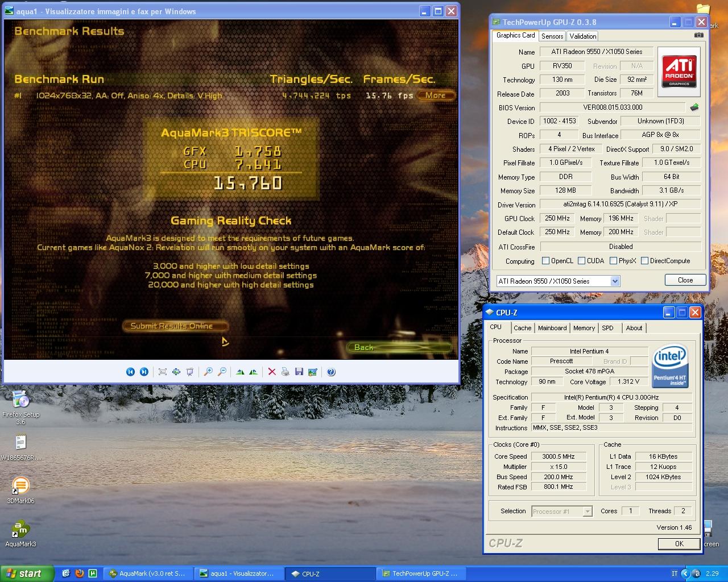Viewport: 728px width, 582px height.
Task: Select the 3DMark06 desktop shortcut
Action: [20, 490]
